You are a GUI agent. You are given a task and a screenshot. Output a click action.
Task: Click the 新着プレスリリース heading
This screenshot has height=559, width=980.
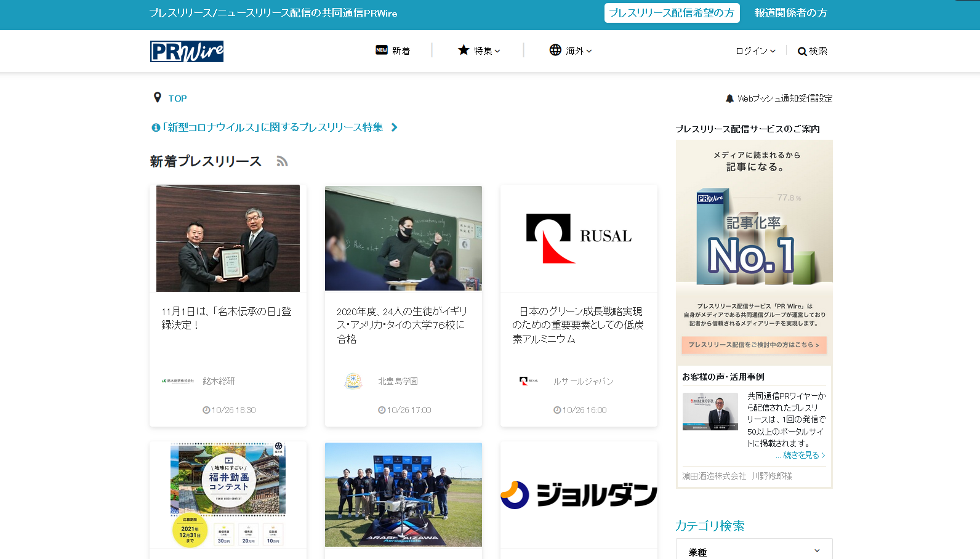coord(206,161)
